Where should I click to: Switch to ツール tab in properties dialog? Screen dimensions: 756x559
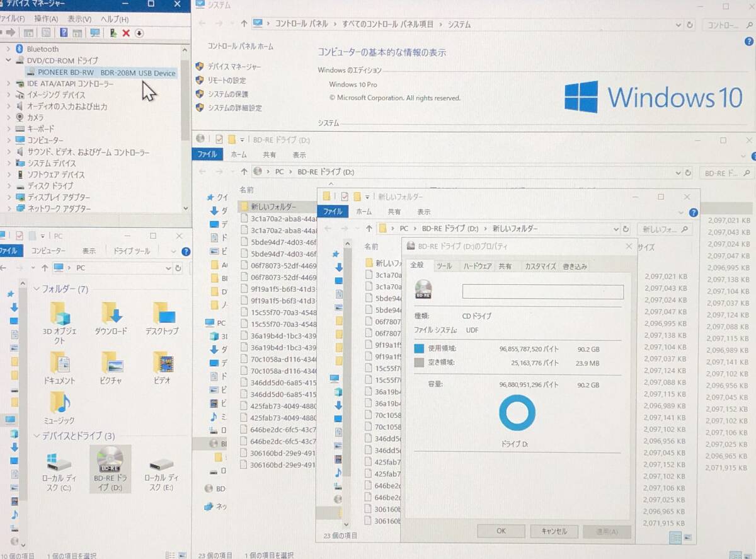point(444,266)
